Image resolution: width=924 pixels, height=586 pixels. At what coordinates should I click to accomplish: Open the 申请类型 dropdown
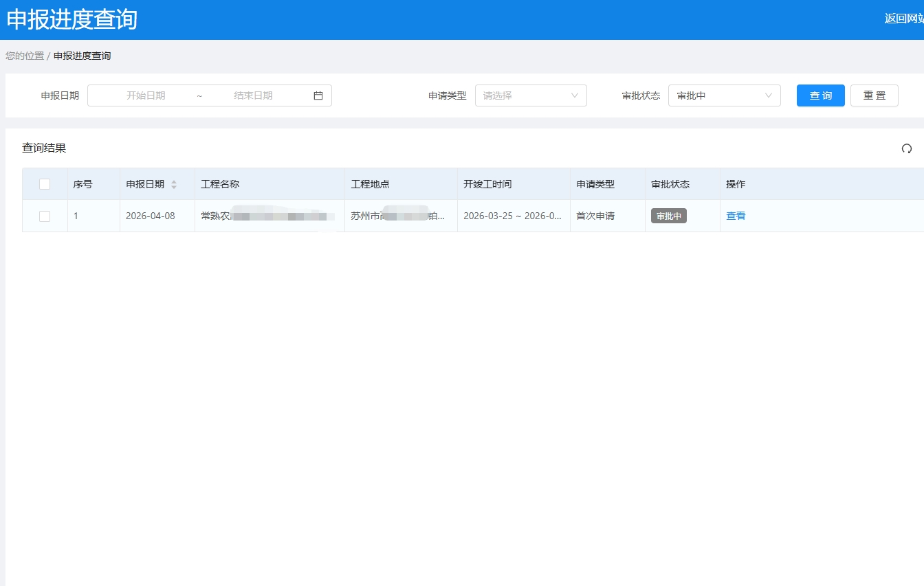[x=531, y=95]
